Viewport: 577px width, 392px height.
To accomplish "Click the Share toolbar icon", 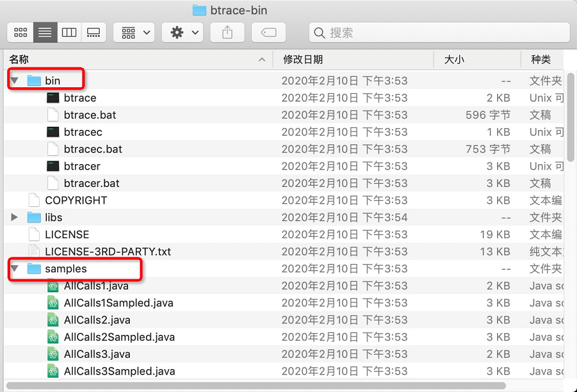I will [227, 32].
